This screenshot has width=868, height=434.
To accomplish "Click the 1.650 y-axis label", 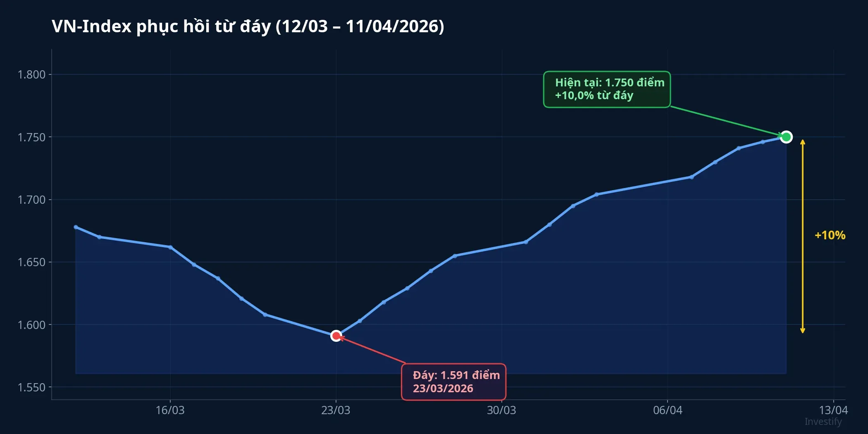I will 31,262.
